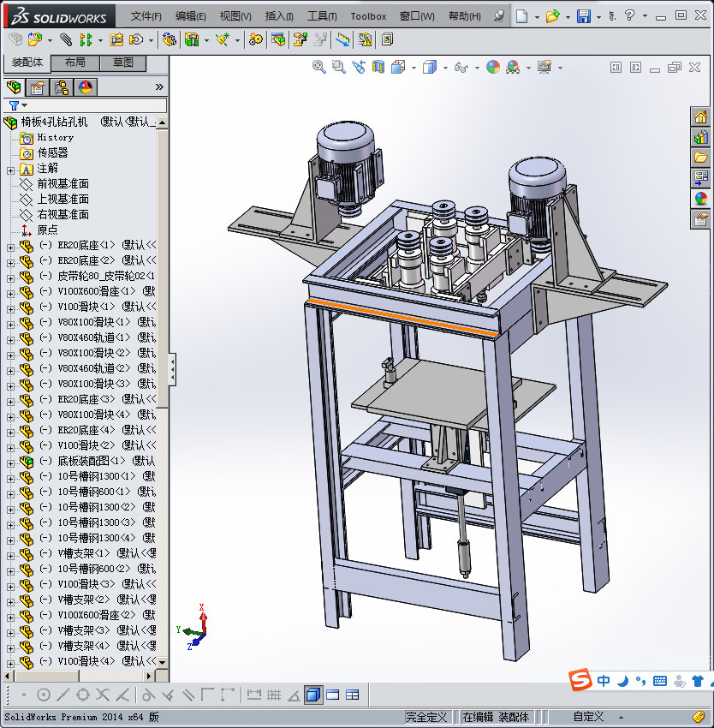Open the ConfigurationManager tab icon
This screenshot has width=714, height=728.
click(62, 87)
